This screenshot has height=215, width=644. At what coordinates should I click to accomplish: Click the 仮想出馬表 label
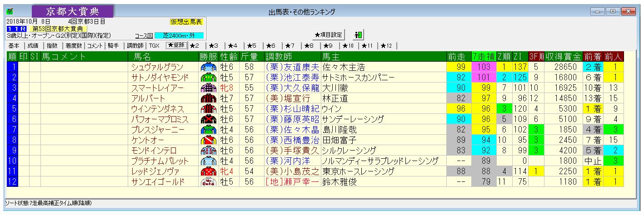point(186,21)
